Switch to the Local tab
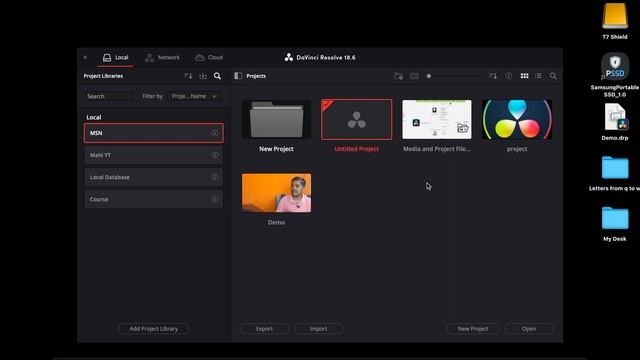 coord(116,58)
